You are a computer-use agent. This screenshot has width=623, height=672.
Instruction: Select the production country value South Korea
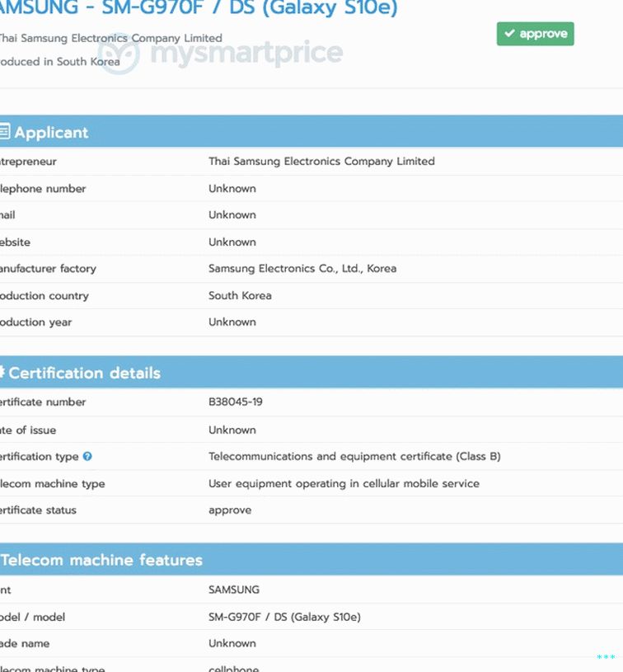pyautogui.click(x=240, y=296)
